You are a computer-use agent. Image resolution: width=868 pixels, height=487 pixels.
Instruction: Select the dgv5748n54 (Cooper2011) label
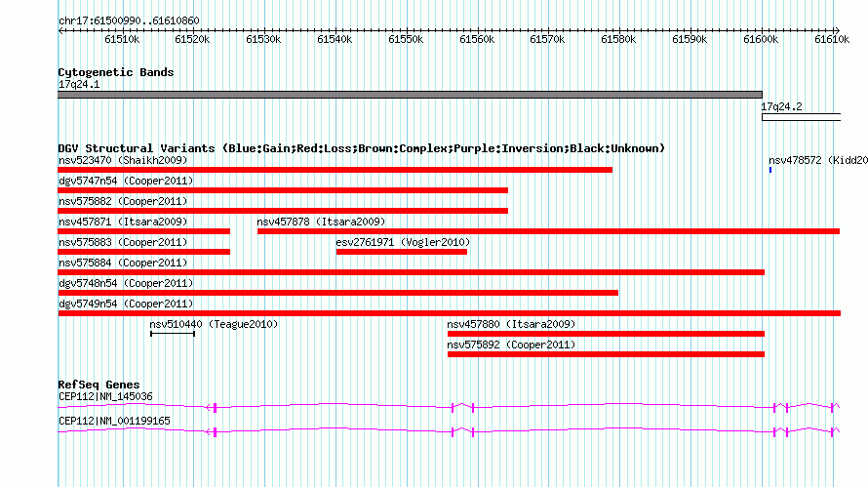pyautogui.click(x=126, y=283)
